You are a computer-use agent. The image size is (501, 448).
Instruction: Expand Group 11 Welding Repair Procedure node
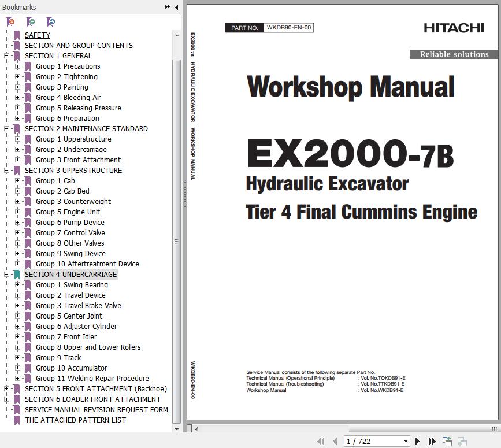point(17,378)
